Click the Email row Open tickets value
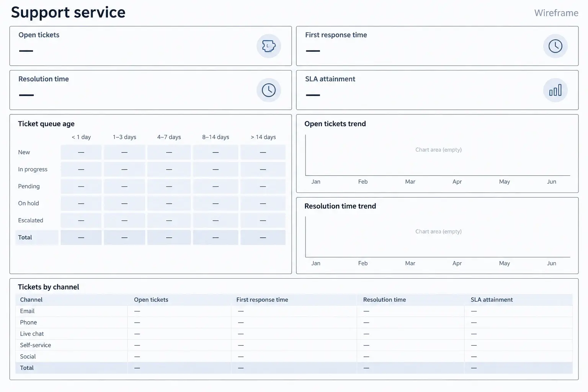Screen dimensions: 588x392 coord(137,311)
